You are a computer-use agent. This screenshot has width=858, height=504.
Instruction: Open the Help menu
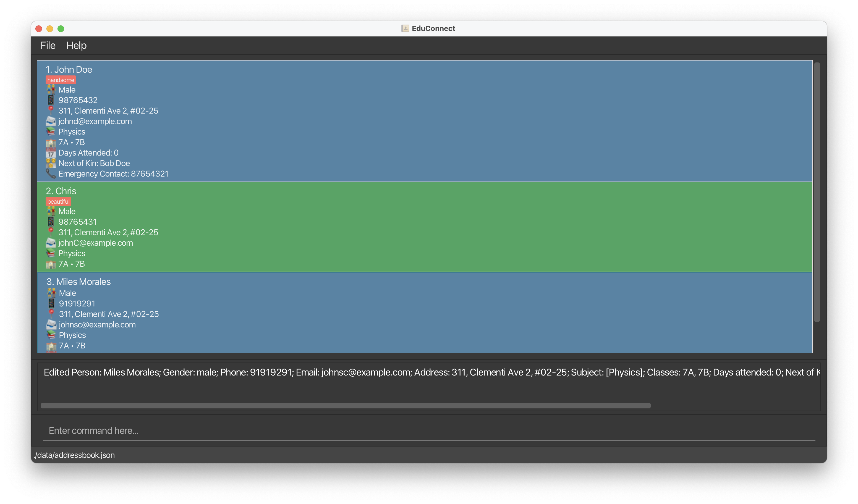pos(76,45)
